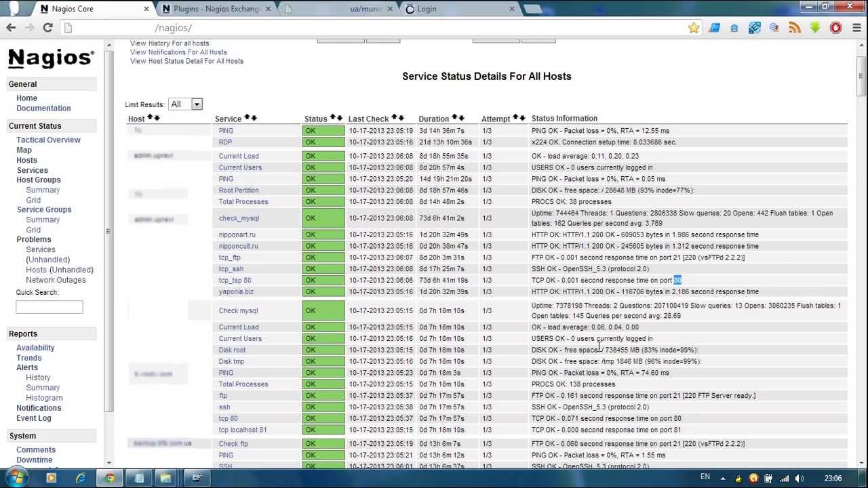The height and width of the screenshot is (488, 868).
Task: Sort Duration column ascending arrow
Action: tap(455, 119)
